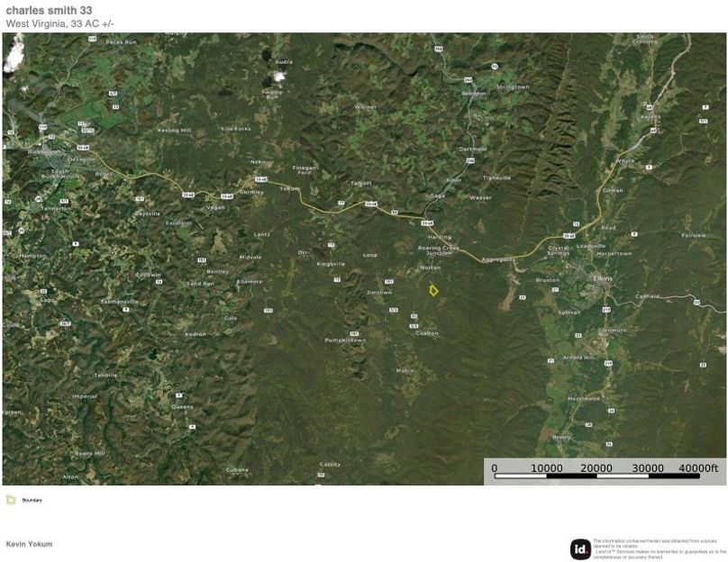
Task: Click the shield icon near Arnold Hill
Action: pyautogui.click(x=551, y=359)
